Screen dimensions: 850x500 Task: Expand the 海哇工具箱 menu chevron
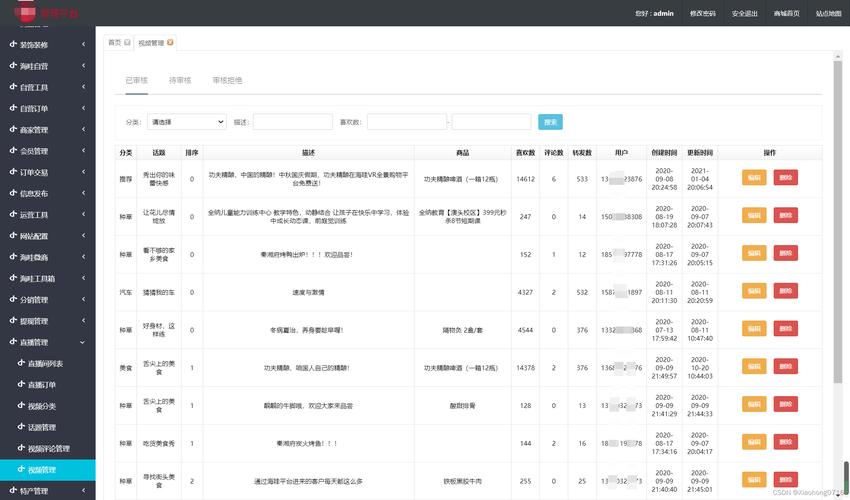[x=83, y=278]
